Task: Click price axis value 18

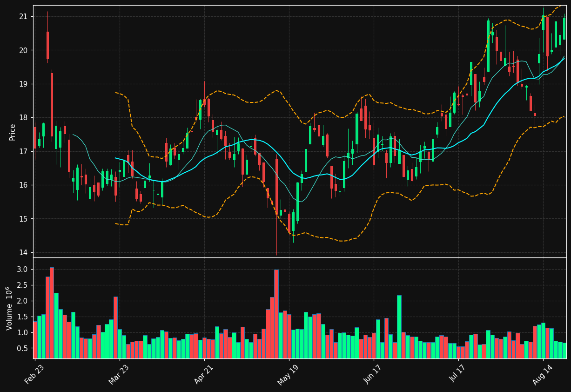Action: click(x=24, y=118)
